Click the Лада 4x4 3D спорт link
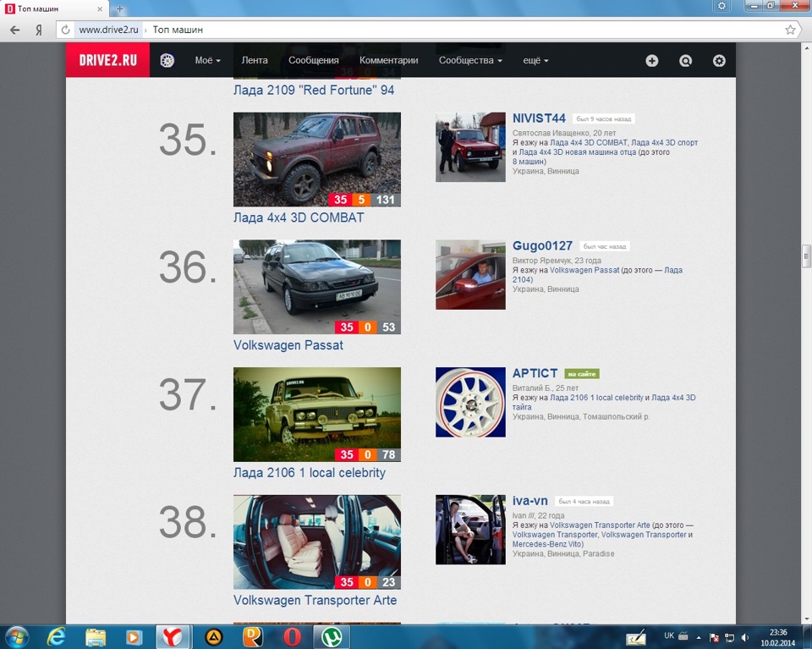The width and height of the screenshot is (812, 649). tap(665, 142)
